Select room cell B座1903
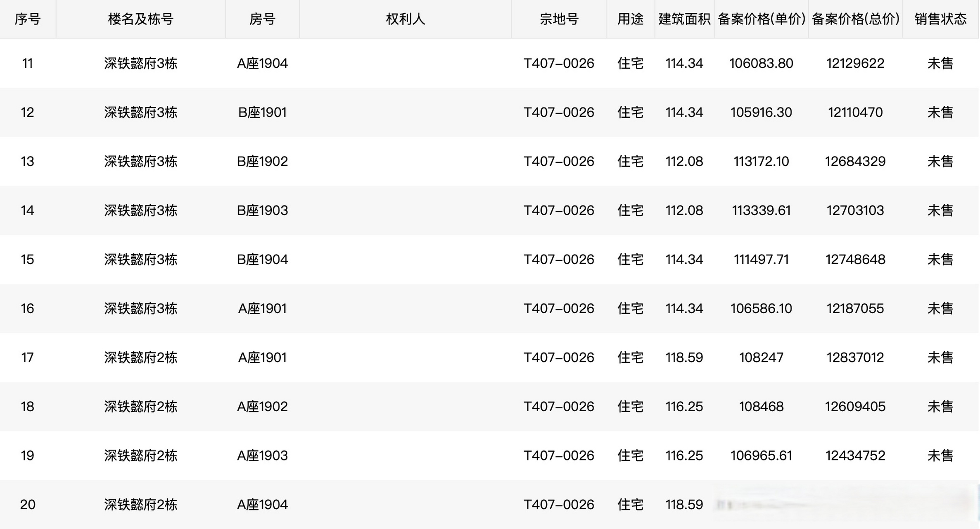 click(x=262, y=210)
